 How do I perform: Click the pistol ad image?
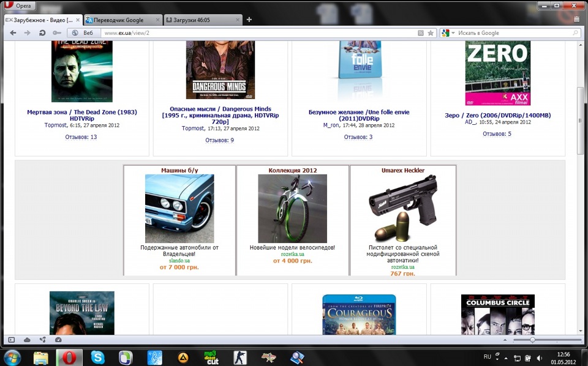[x=403, y=208]
